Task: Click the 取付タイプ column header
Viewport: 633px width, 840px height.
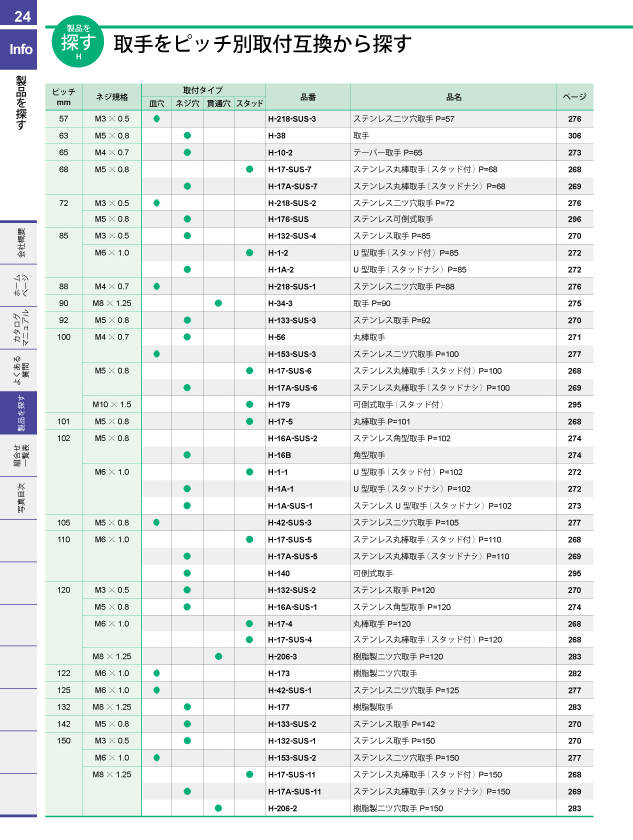Action: [203, 89]
